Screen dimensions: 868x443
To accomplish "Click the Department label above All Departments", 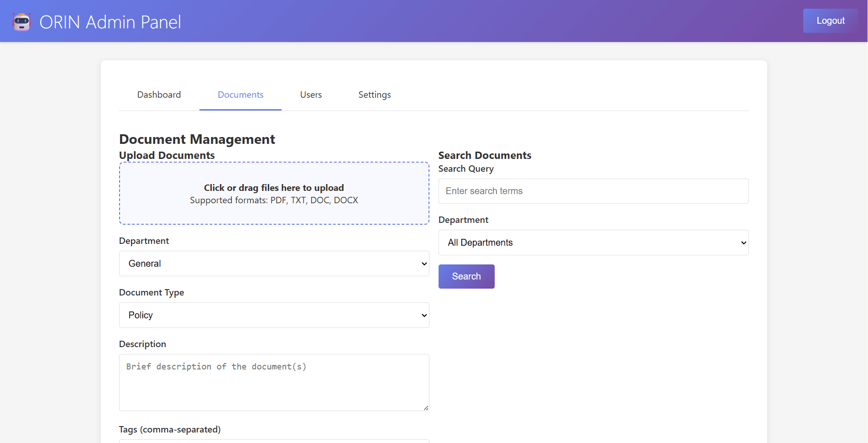I will pyautogui.click(x=463, y=220).
